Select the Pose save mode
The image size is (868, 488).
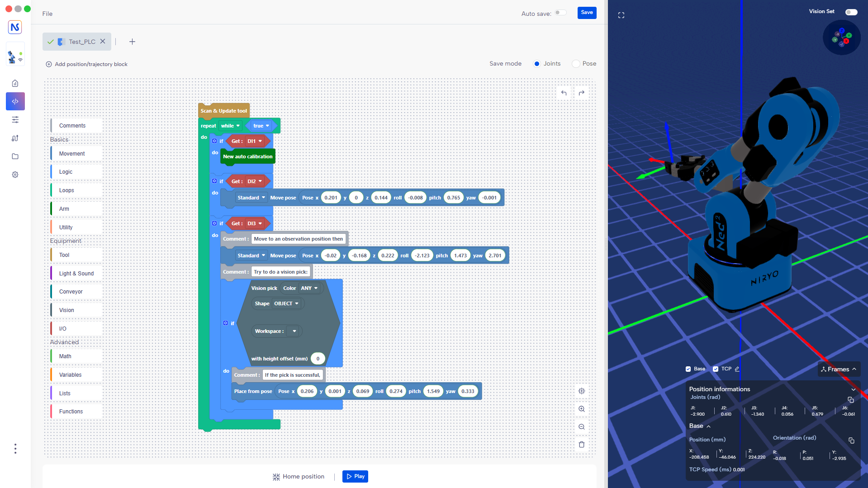[576, 64]
